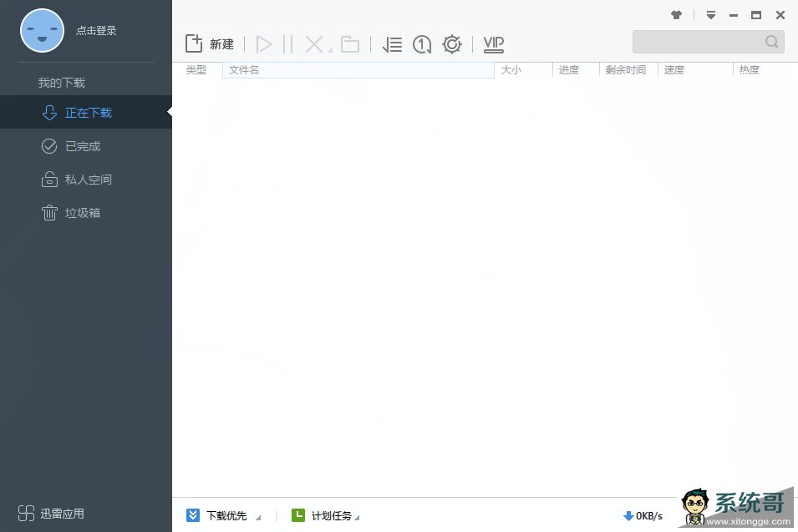Open the skin shirt icon
798x532 pixels.
(676, 15)
